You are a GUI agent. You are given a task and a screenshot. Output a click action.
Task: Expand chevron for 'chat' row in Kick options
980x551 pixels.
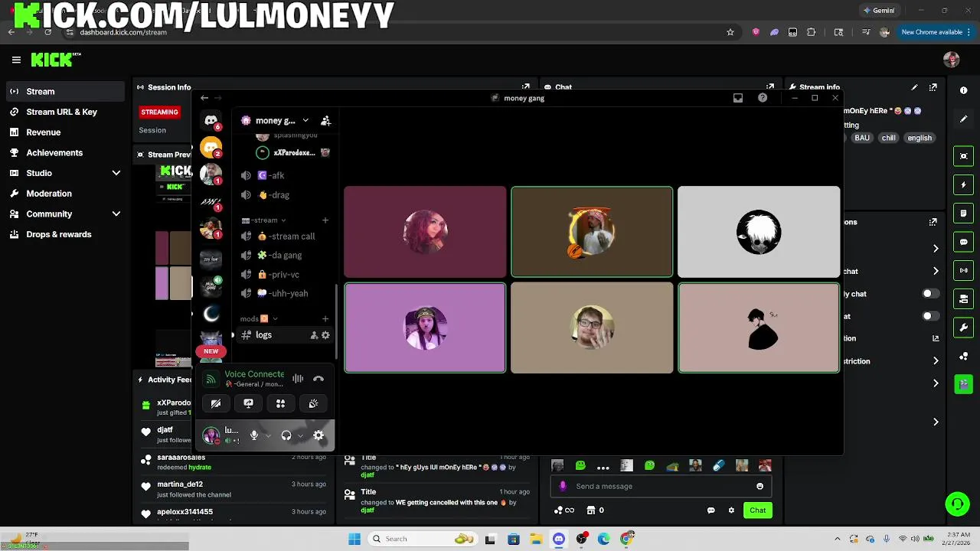tap(936, 271)
